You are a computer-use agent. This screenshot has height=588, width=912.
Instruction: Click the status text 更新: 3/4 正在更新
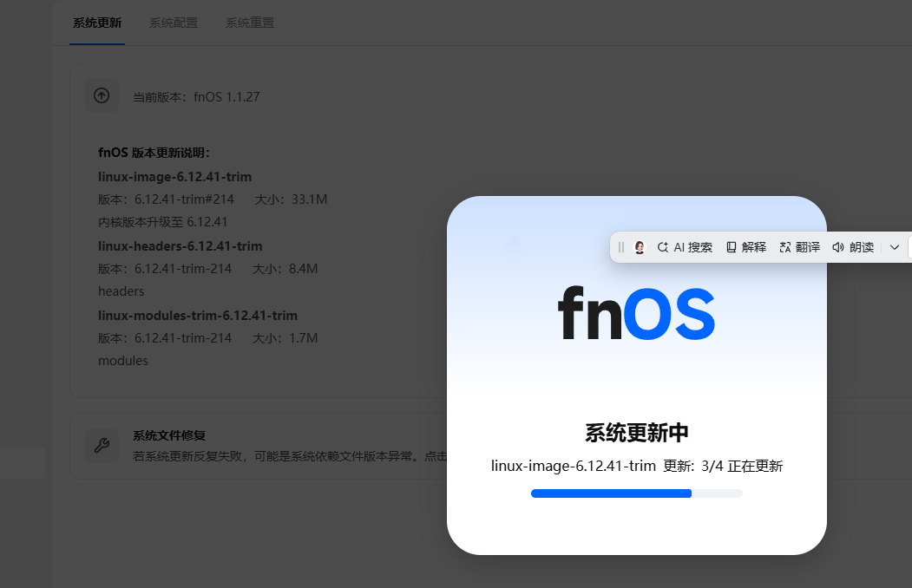coord(723,466)
